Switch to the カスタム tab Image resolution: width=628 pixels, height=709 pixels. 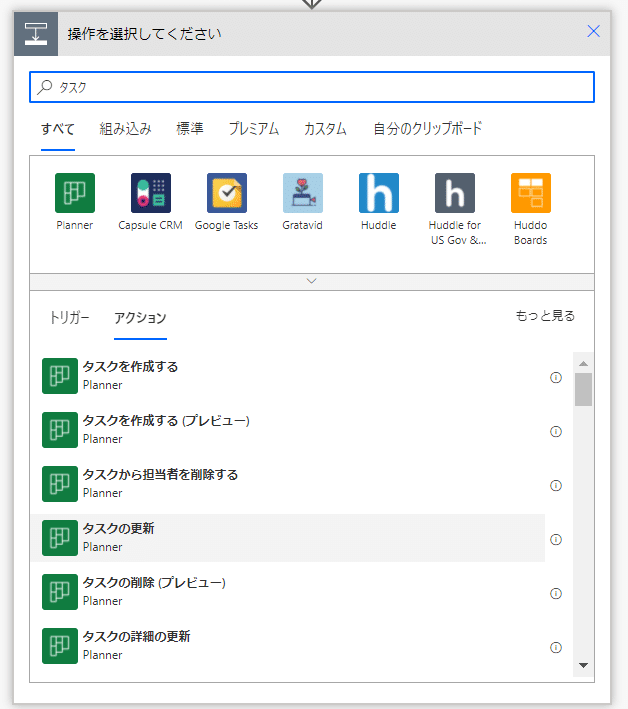325,129
